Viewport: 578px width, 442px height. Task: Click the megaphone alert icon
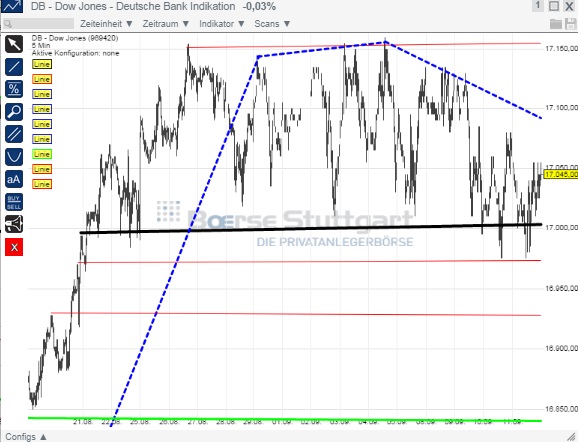point(14,225)
